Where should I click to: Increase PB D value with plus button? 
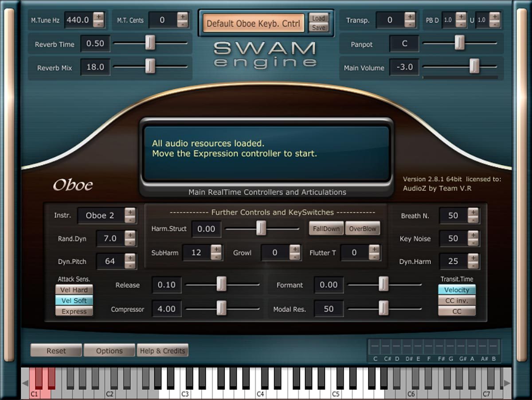[x=462, y=16]
